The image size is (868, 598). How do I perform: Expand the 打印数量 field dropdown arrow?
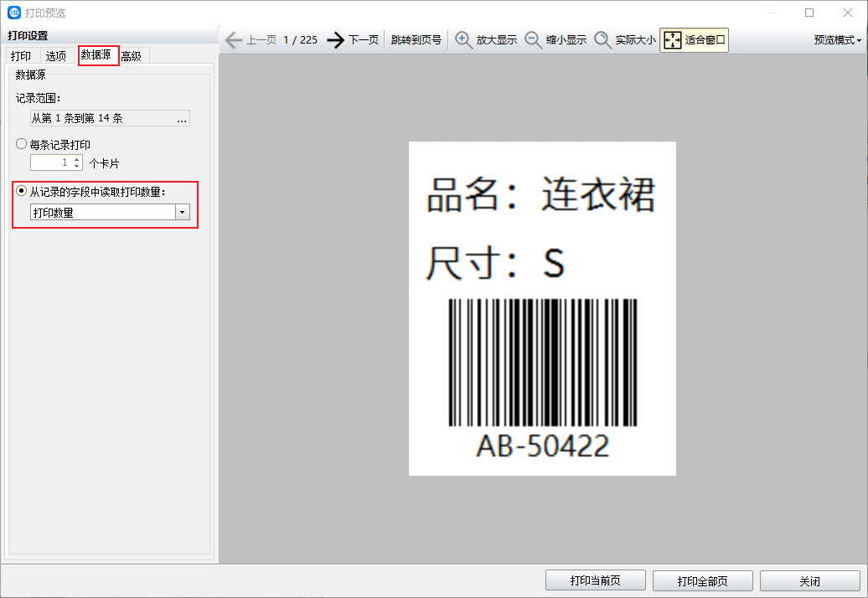[x=183, y=213]
